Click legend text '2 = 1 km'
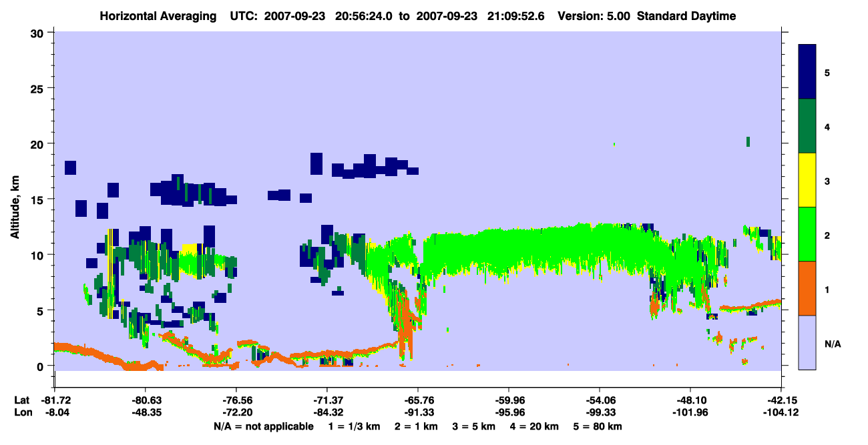 point(417,426)
